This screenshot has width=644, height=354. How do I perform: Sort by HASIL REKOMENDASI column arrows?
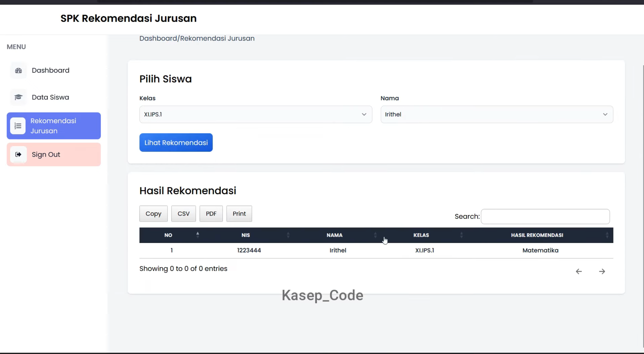(607, 235)
